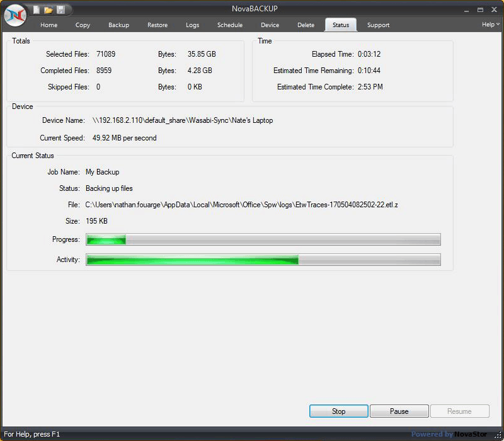Click the NovaBACKUP round logo button
Viewport: 504px width, 441px height.
coord(15,15)
